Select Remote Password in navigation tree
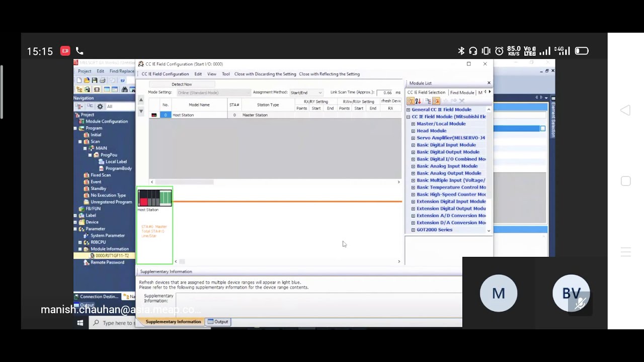The height and width of the screenshot is (362, 644). (107, 262)
